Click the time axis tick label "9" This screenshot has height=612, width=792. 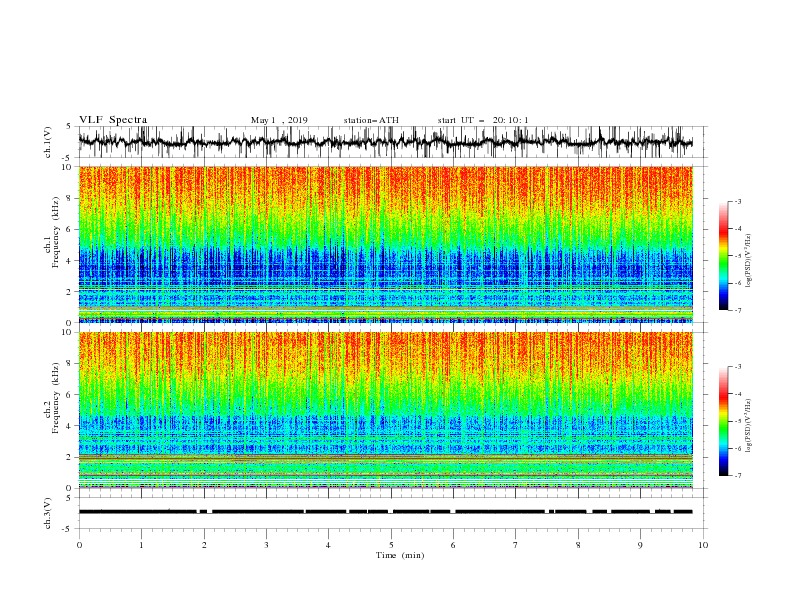[x=640, y=545]
